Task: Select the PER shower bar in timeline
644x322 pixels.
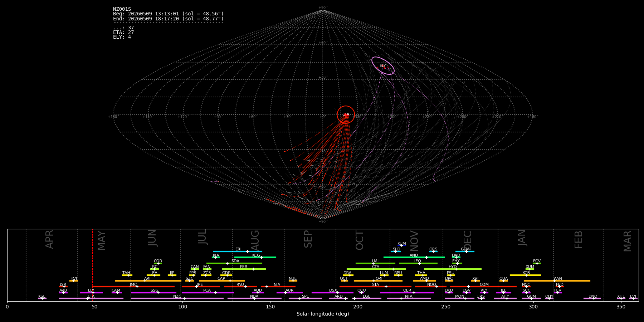Action: tap(244, 269)
